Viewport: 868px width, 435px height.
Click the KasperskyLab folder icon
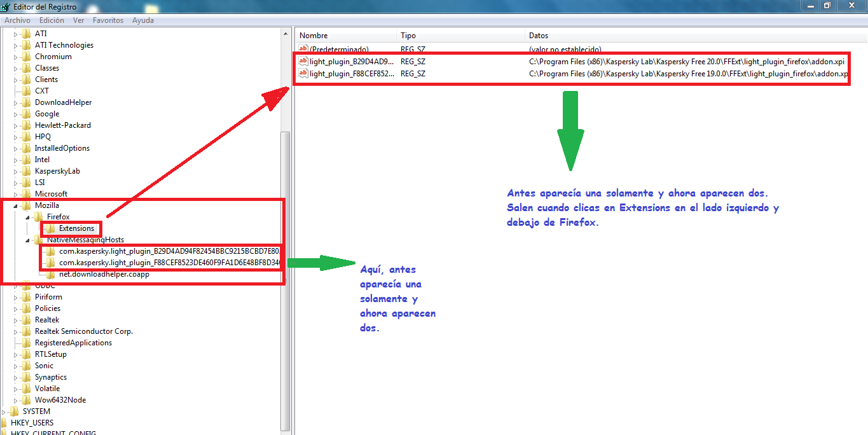point(27,171)
